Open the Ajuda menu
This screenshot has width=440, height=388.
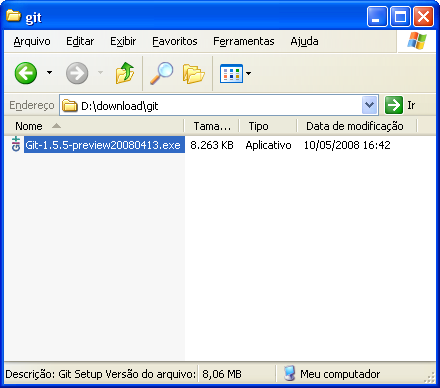click(x=304, y=41)
